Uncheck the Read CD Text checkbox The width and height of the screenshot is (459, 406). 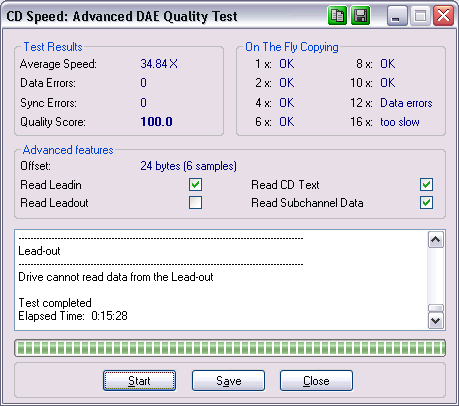pos(426,184)
